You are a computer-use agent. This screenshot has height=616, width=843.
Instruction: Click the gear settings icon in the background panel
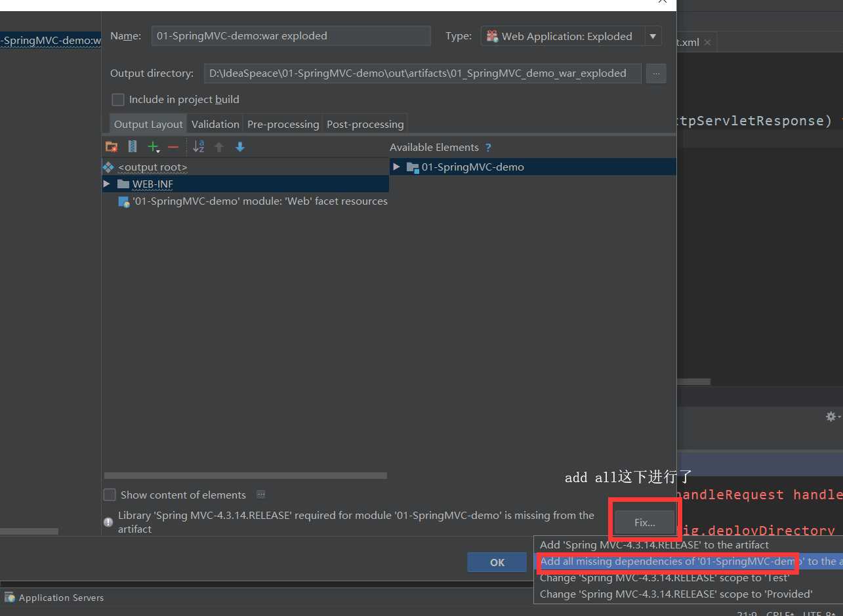tap(831, 416)
